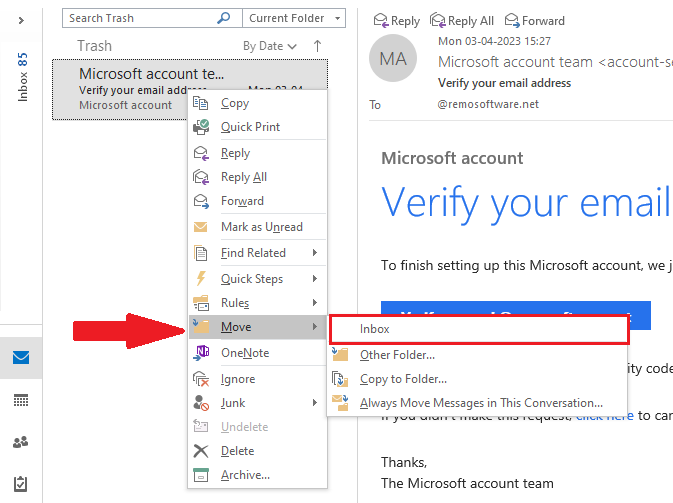Click Reply button in reading pane
This screenshot has height=503, width=673.
pos(397,21)
